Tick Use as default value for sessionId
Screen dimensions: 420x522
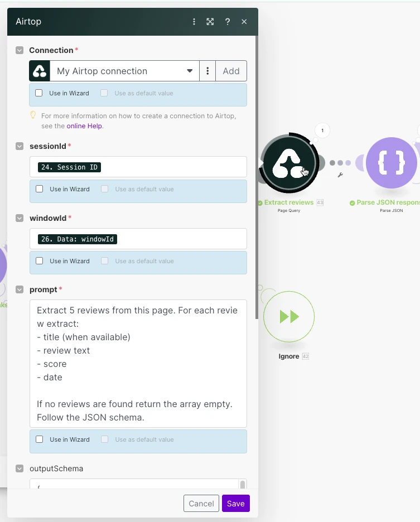click(105, 189)
